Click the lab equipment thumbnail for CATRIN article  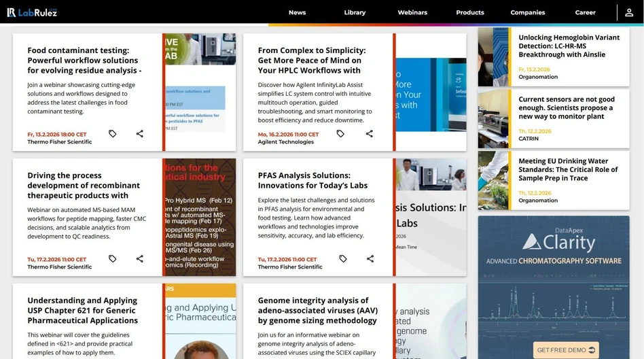[493, 119]
